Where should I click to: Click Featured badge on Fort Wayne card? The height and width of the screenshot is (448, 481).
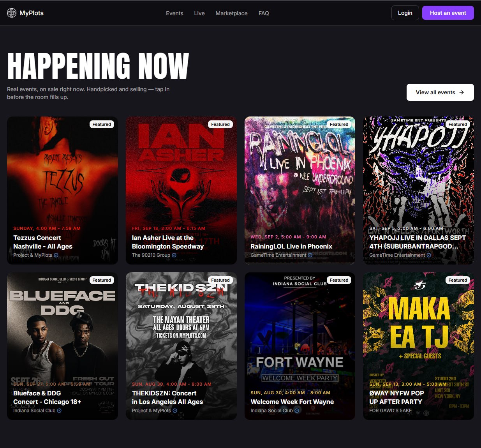coord(339,280)
